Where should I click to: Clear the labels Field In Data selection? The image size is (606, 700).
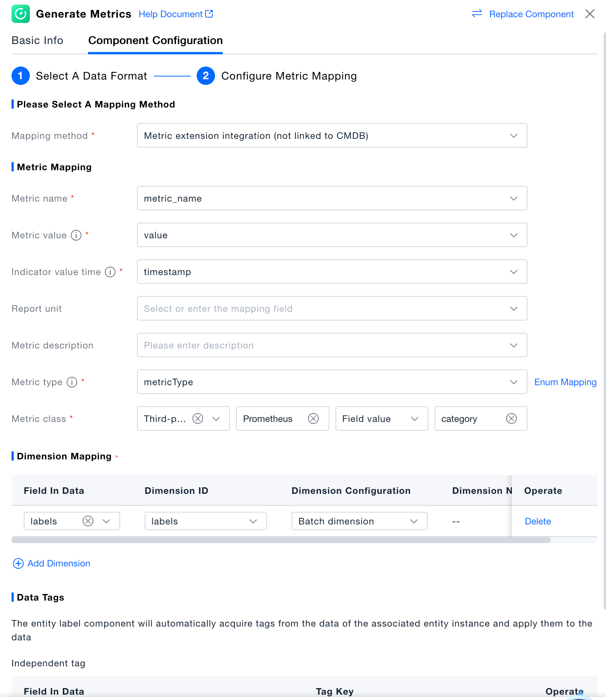(88, 521)
